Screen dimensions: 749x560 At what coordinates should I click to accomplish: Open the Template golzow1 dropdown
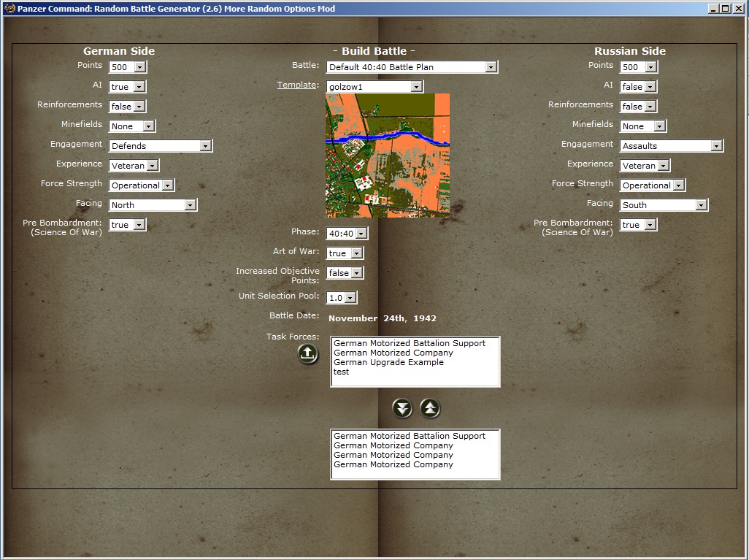point(375,86)
